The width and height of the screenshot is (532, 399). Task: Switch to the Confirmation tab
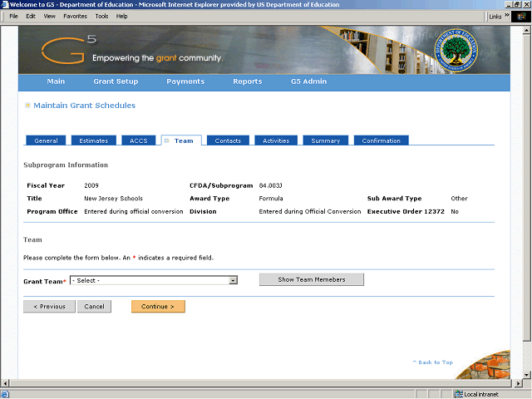coord(381,140)
